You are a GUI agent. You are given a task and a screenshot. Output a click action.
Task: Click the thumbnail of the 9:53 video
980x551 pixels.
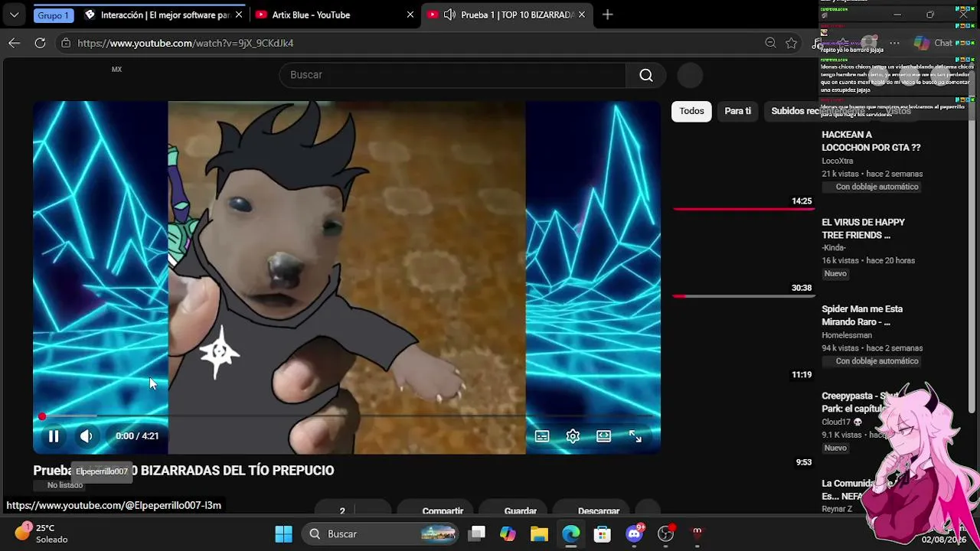743,430
